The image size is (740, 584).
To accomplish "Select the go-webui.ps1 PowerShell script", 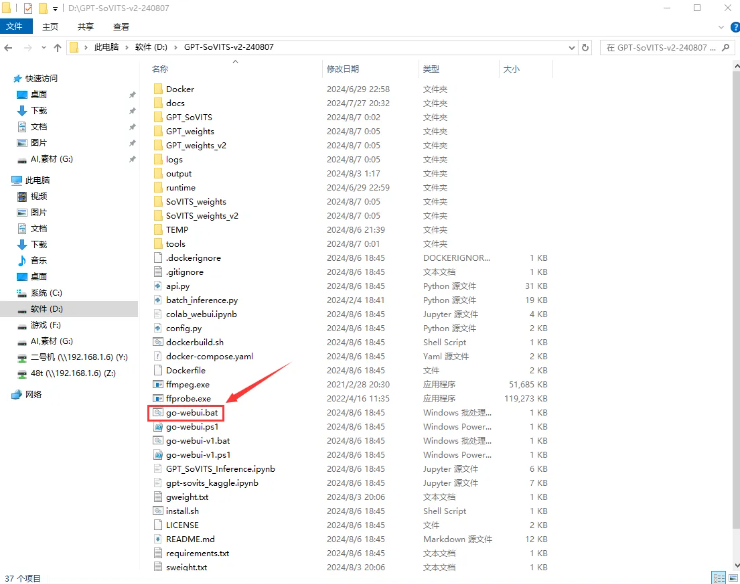I will [x=192, y=426].
